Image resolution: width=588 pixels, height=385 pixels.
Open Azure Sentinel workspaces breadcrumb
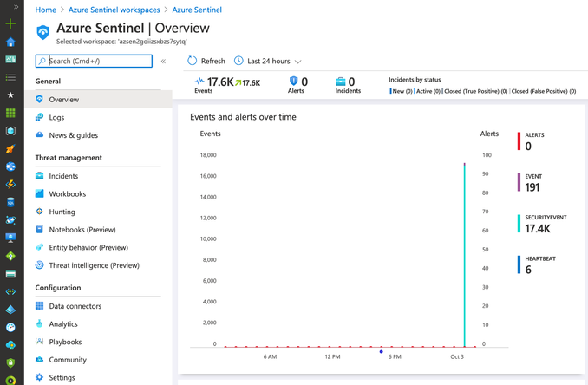[114, 10]
